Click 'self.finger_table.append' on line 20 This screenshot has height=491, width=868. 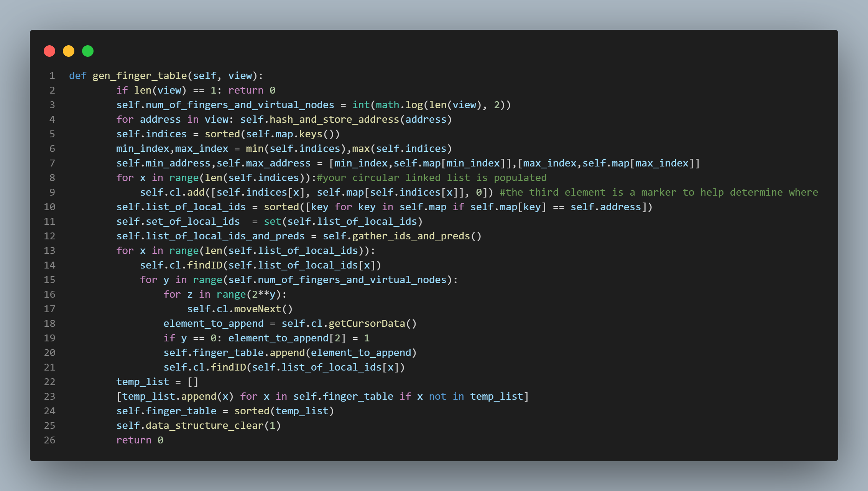coord(234,353)
